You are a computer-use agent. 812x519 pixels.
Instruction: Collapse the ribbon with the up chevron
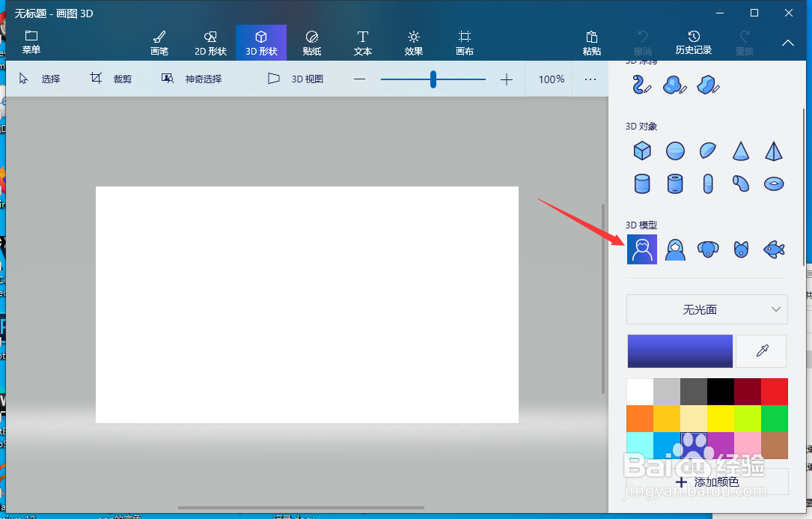[787, 43]
